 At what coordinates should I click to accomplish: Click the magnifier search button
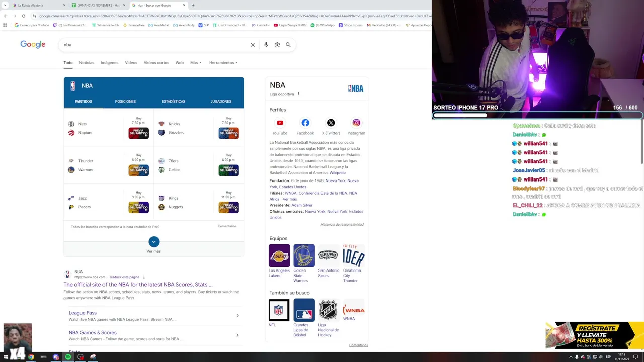(x=288, y=45)
